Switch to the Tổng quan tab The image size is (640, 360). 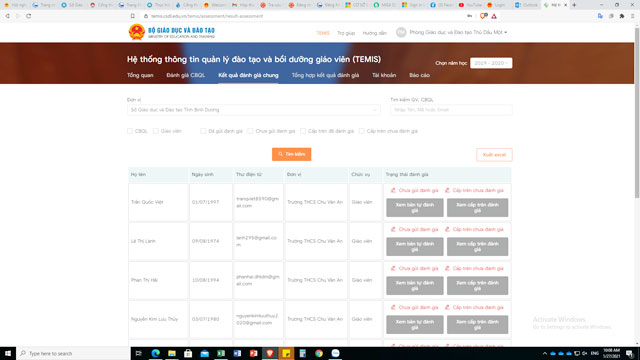coord(140,75)
